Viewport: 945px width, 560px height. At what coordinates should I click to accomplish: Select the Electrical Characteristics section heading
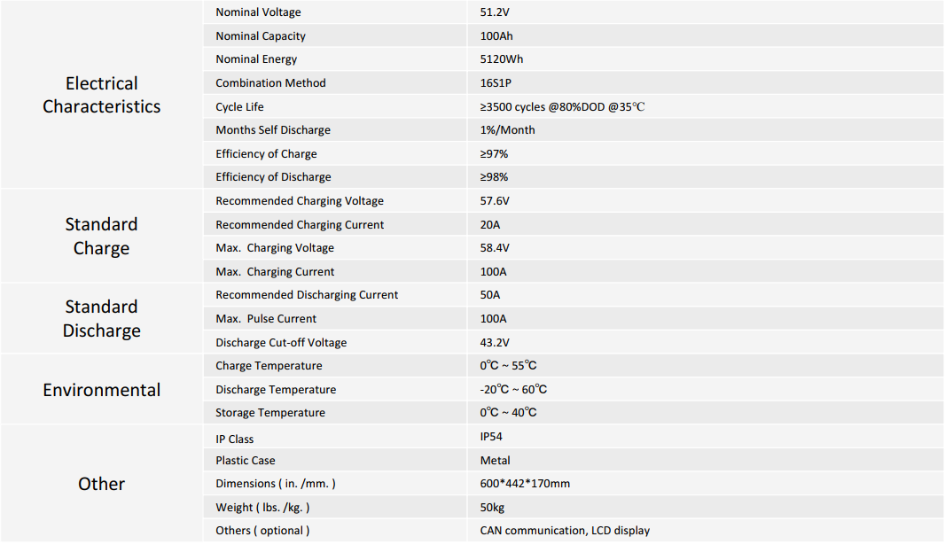pos(101,95)
